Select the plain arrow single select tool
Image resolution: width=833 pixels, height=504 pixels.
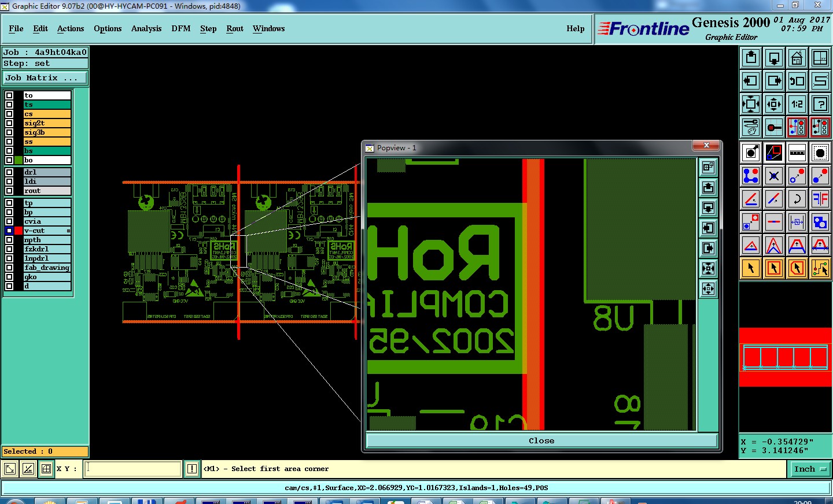[x=751, y=268]
